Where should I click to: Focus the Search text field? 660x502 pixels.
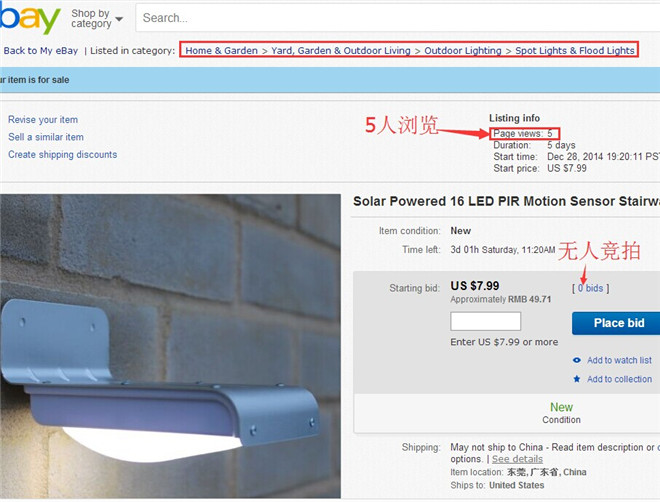tap(397, 18)
